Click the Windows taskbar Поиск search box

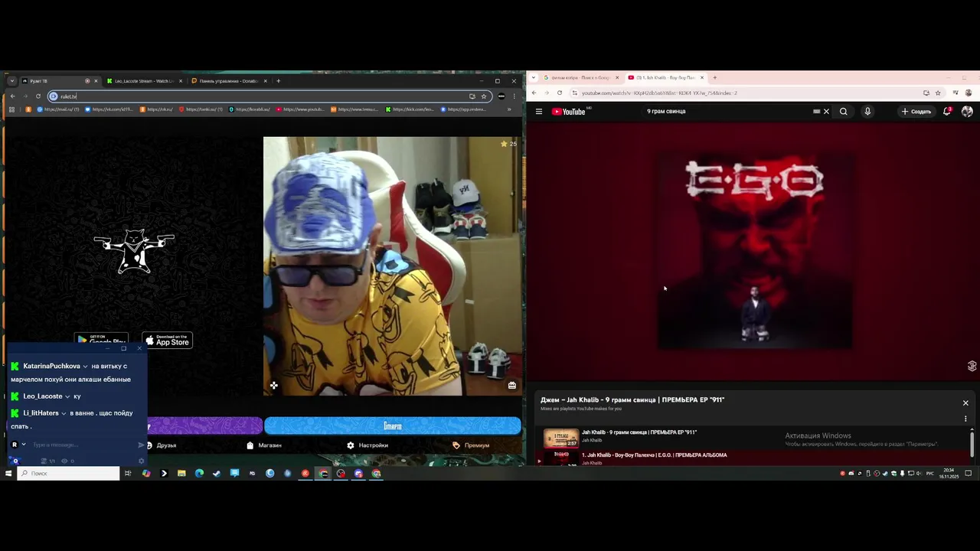pos(69,474)
